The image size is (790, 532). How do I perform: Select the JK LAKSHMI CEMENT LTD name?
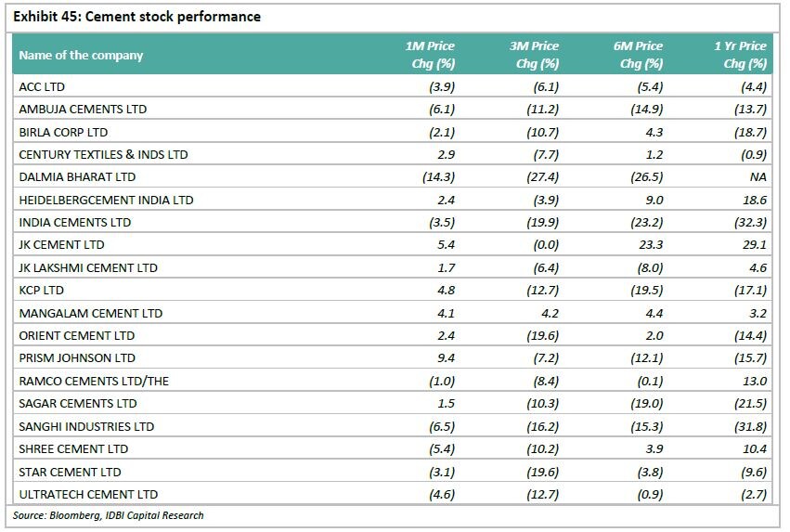(88, 267)
